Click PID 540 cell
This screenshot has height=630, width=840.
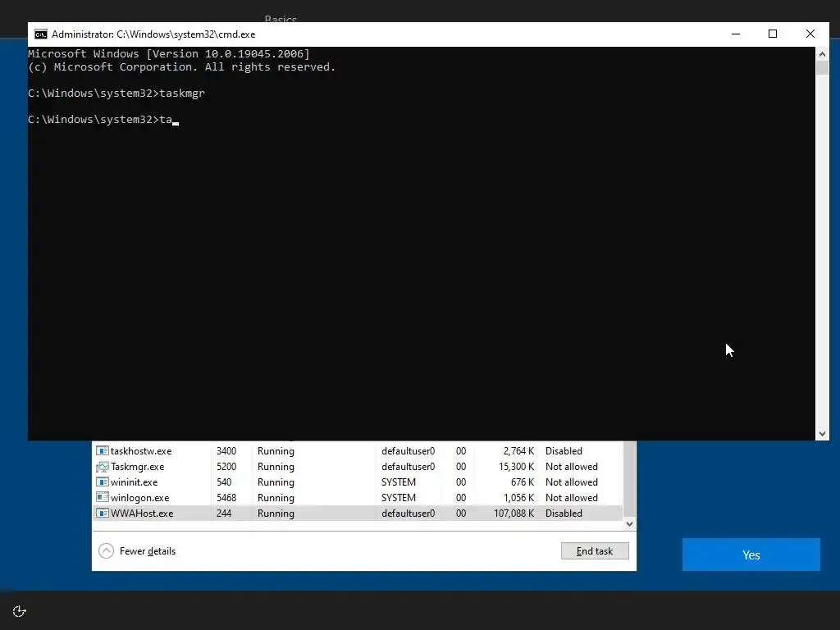pos(224,482)
